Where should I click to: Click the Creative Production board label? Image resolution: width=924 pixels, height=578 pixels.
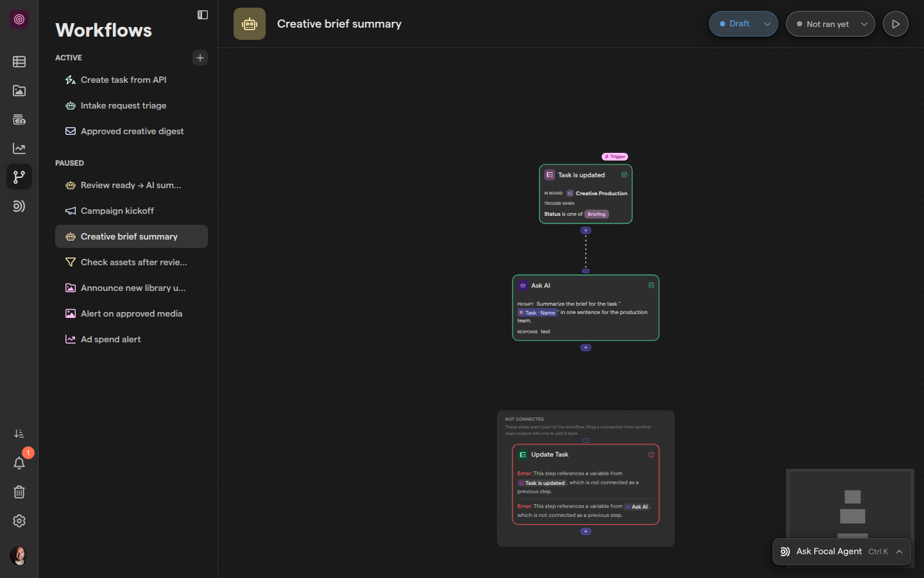602,193
